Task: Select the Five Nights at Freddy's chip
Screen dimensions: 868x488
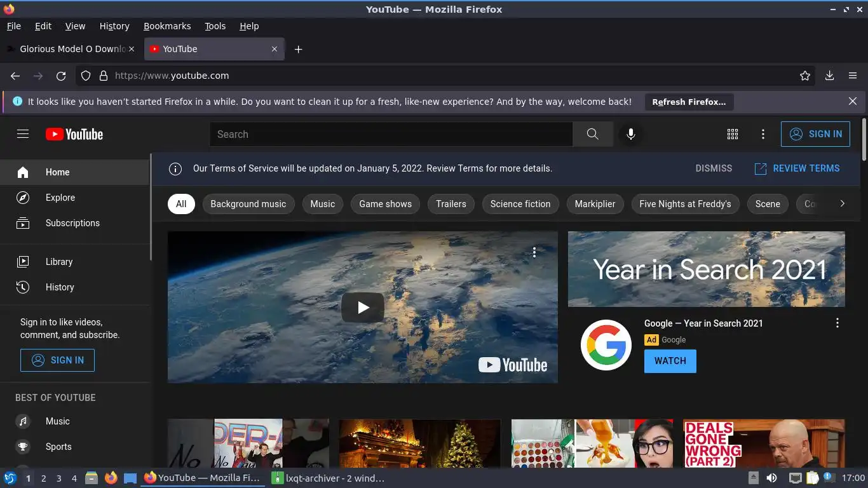Action: [x=686, y=204]
